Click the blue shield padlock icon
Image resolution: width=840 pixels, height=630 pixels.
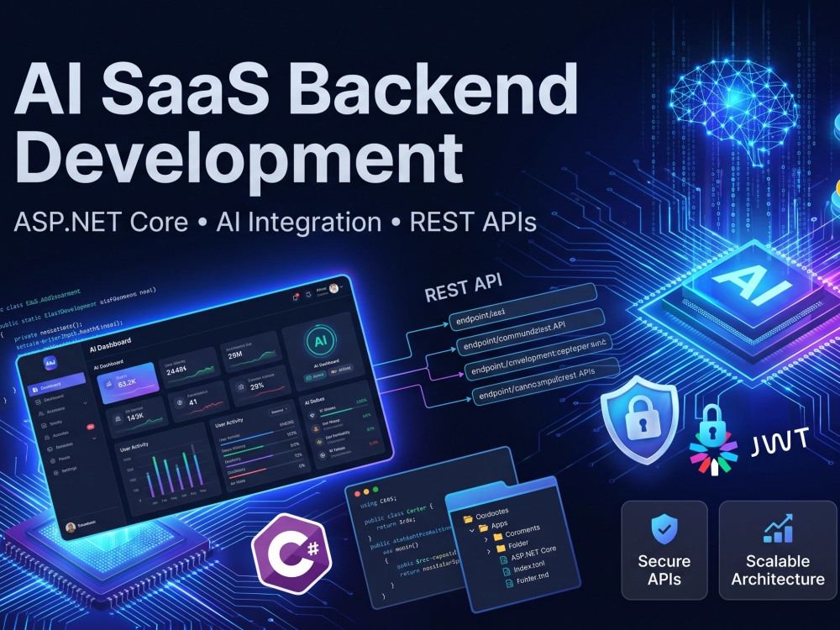click(639, 419)
